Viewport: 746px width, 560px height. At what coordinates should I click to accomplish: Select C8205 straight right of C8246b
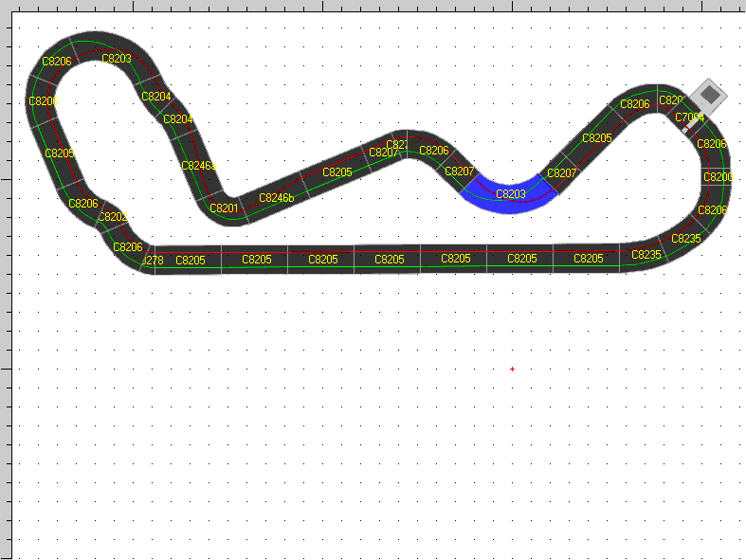tap(337, 172)
